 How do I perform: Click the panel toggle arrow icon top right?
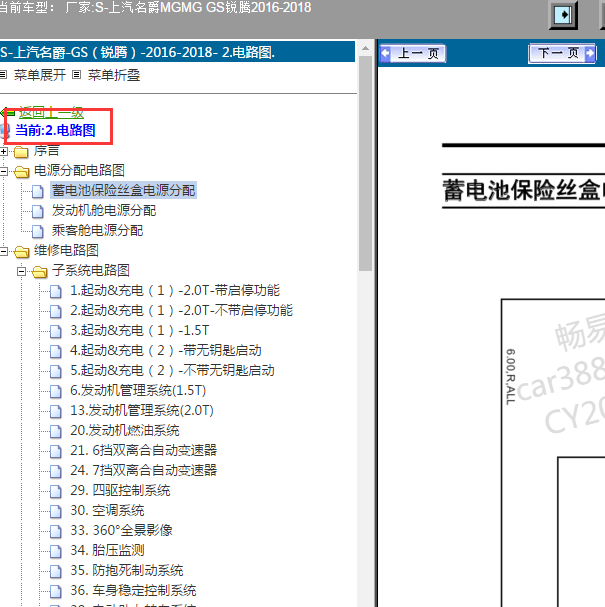click(x=563, y=15)
